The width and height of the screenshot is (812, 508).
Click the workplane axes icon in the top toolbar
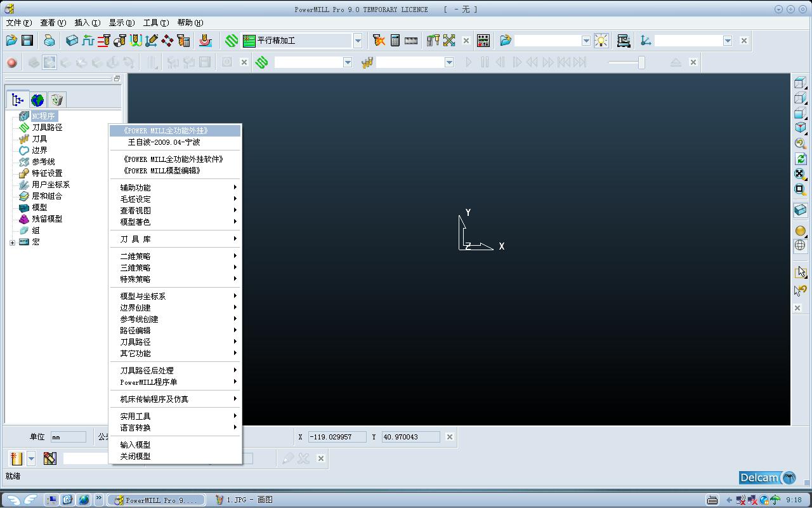coord(646,41)
